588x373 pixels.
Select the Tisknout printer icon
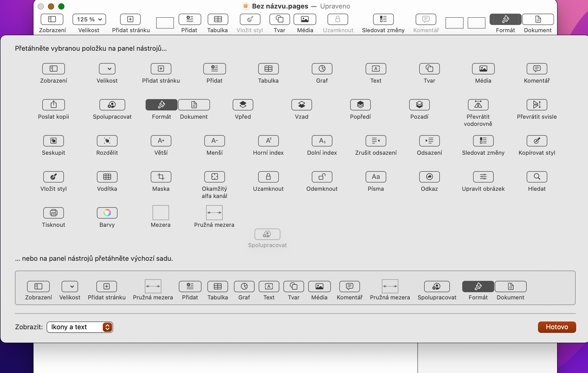click(x=53, y=213)
